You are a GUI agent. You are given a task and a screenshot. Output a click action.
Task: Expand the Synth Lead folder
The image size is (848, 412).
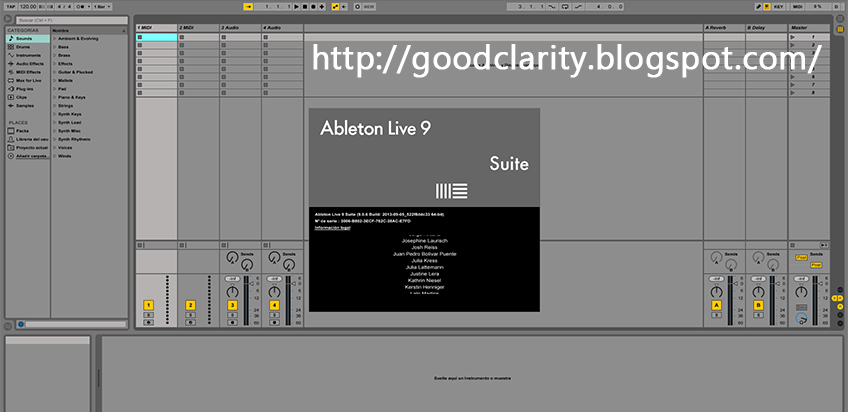coord(55,123)
